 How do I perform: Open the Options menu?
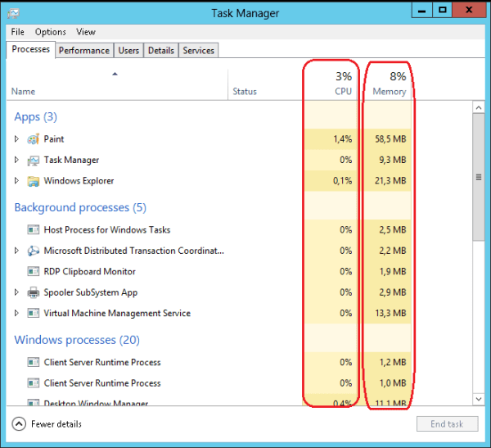[x=50, y=32]
